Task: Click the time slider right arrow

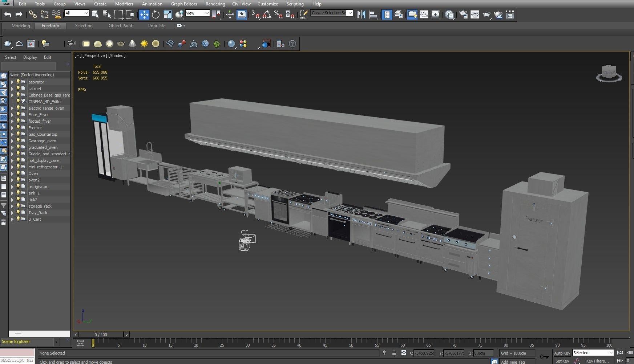Action: point(126,335)
